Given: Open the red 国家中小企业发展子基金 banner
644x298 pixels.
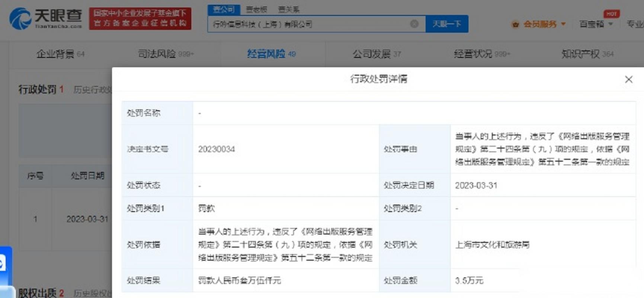Looking at the screenshot, I should tap(140, 18).
